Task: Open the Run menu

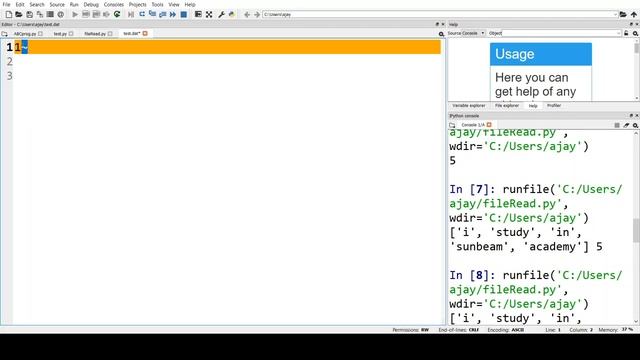Action: coord(74,4)
